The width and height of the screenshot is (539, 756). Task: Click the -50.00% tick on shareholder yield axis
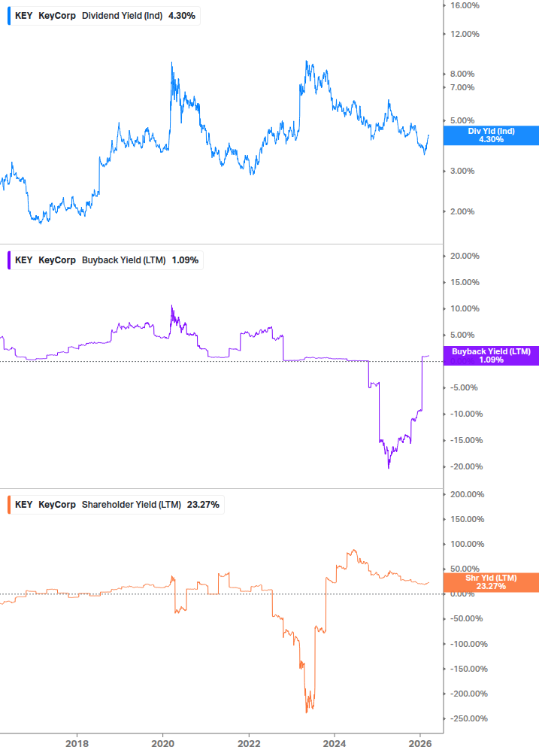click(467, 618)
